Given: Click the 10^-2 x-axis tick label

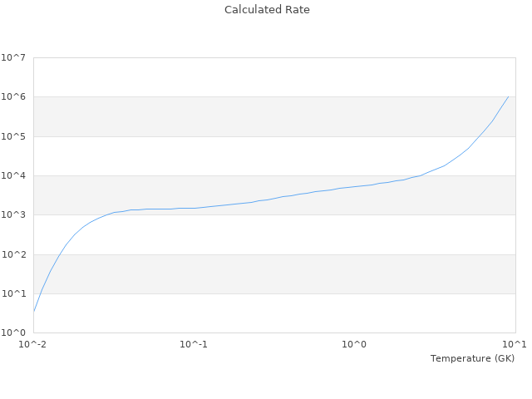Looking at the screenshot, I should (33, 344).
